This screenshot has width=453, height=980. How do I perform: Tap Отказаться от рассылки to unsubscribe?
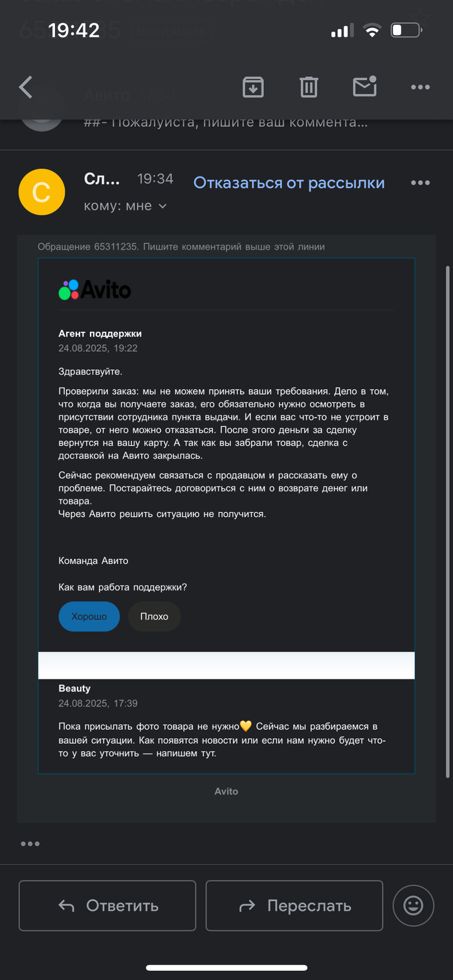290,182
